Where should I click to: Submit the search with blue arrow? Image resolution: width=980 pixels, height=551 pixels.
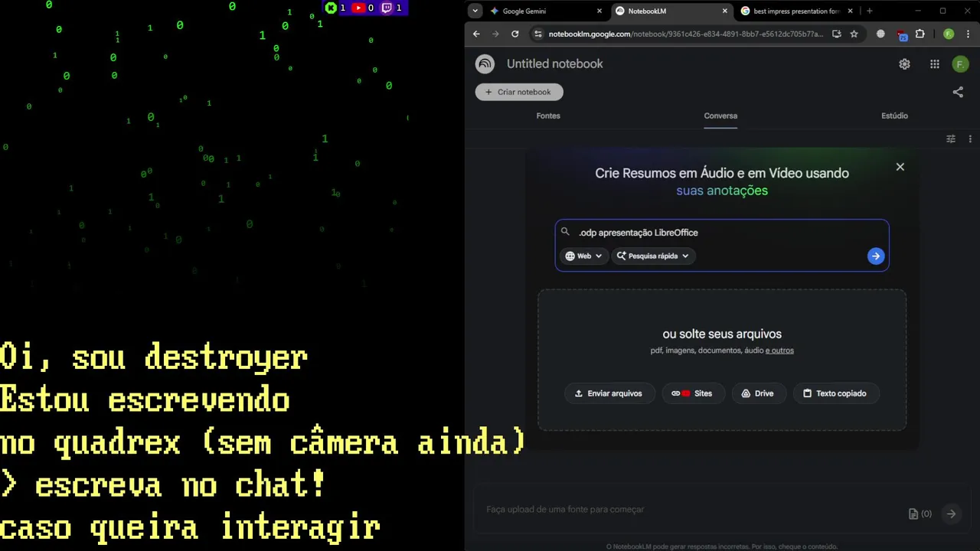[876, 256]
